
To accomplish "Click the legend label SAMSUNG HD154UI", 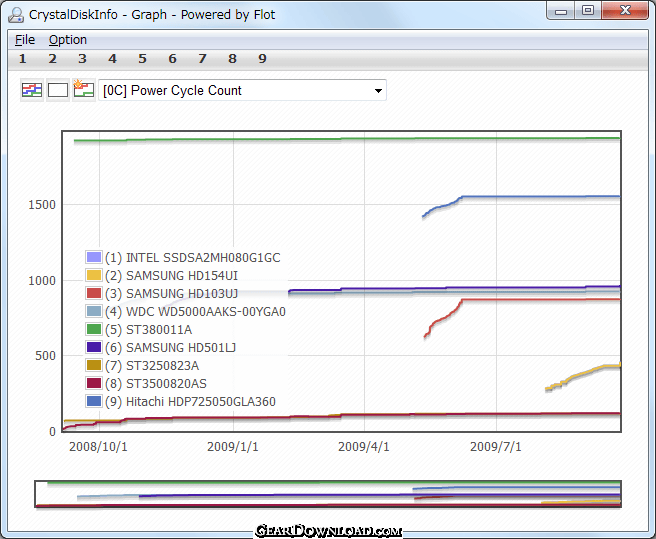I will point(172,275).
